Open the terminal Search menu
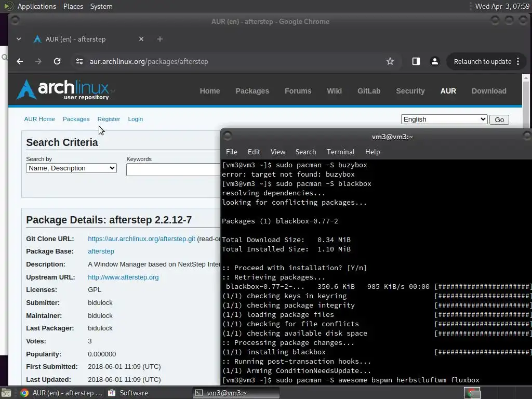 tap(305, 152)
